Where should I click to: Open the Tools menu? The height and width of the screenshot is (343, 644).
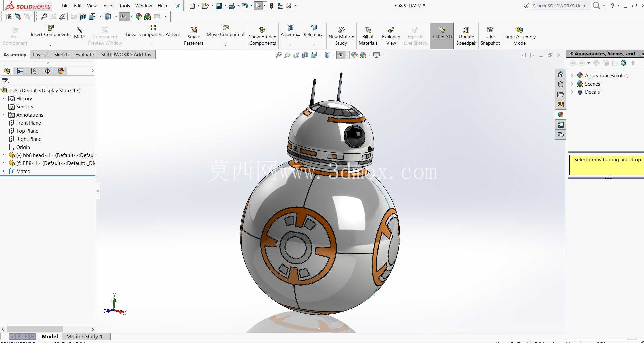(124, 6)
